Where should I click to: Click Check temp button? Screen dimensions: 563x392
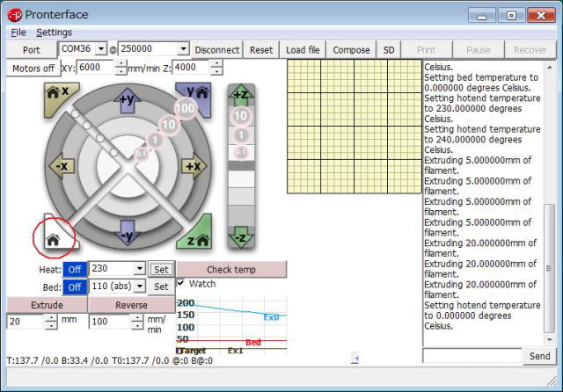(231, 269)
